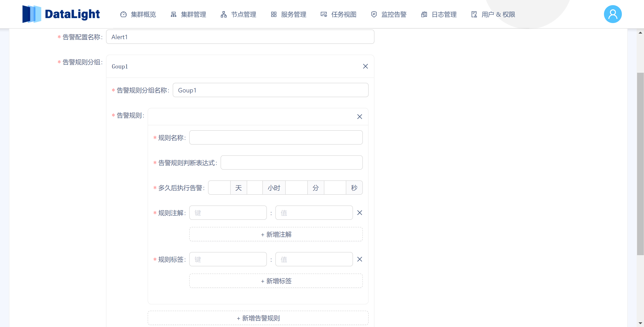Click the 用户 & 权限 document icon

(x=474, y=15)
